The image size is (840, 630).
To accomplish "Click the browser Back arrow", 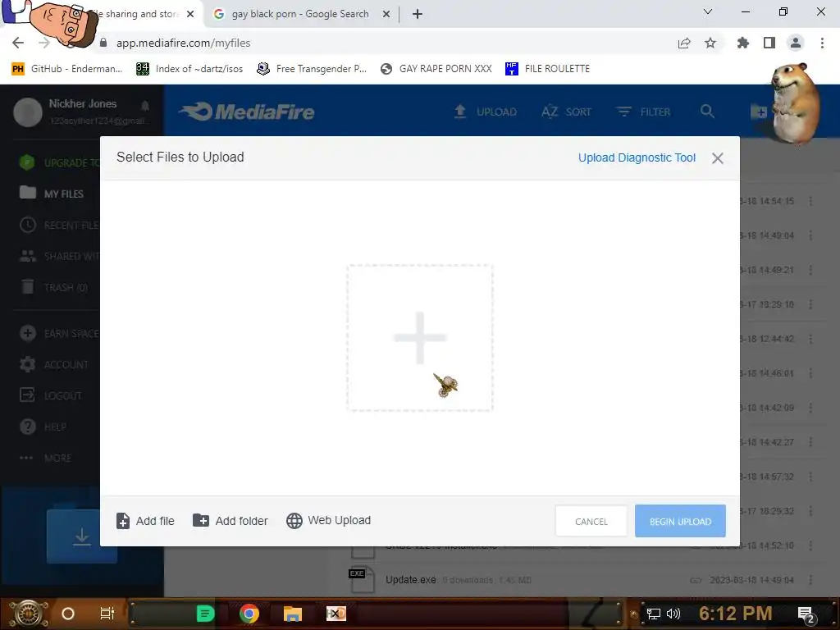I will (x=18, y=43).
